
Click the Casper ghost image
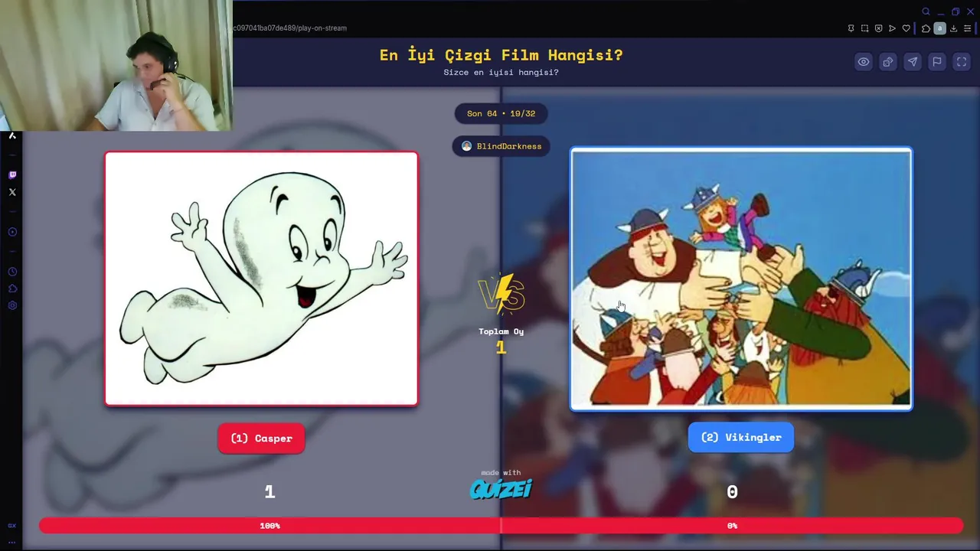[261, 279]
